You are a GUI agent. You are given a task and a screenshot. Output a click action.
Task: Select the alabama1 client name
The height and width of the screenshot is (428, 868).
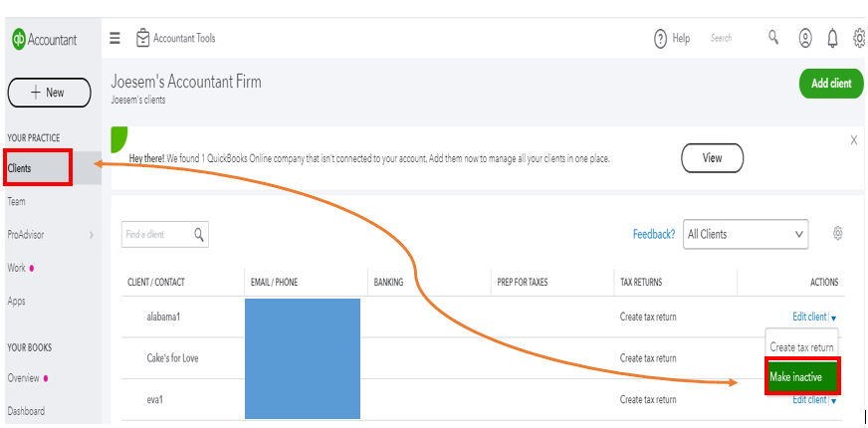[163, 318]
